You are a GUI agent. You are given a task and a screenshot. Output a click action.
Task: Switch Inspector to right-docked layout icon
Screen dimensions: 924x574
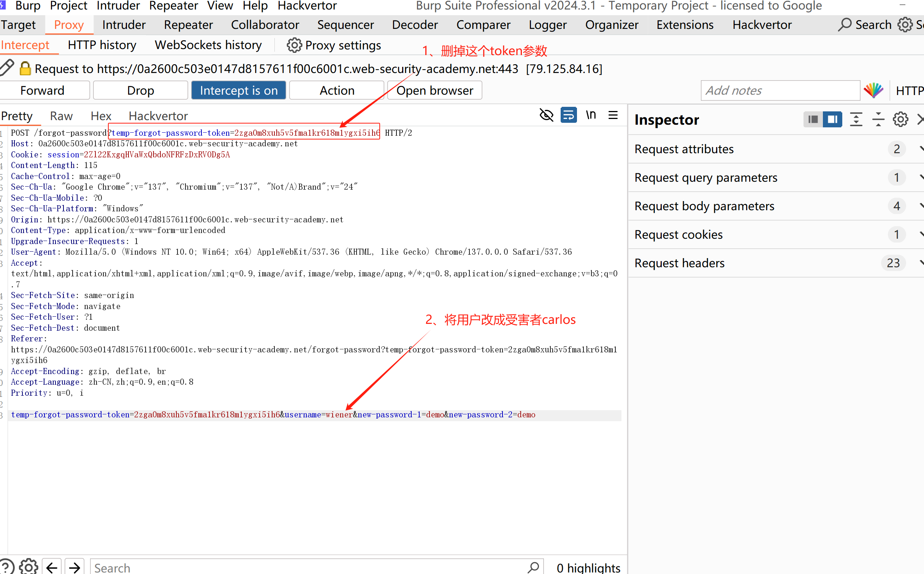point(832,120)
